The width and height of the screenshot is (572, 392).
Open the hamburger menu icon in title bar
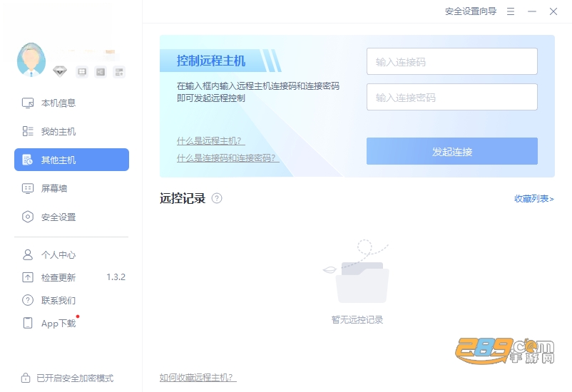(x=511, y=11)
